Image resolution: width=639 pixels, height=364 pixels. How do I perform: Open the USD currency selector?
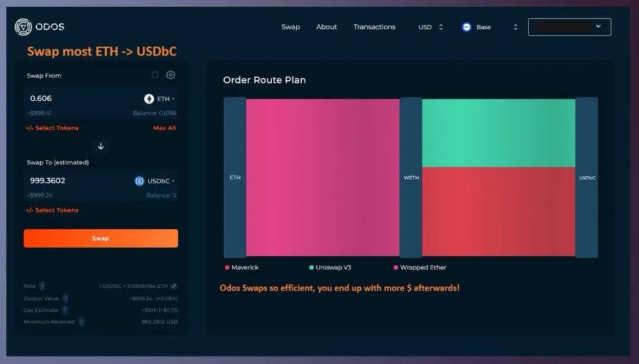(431, 28)
